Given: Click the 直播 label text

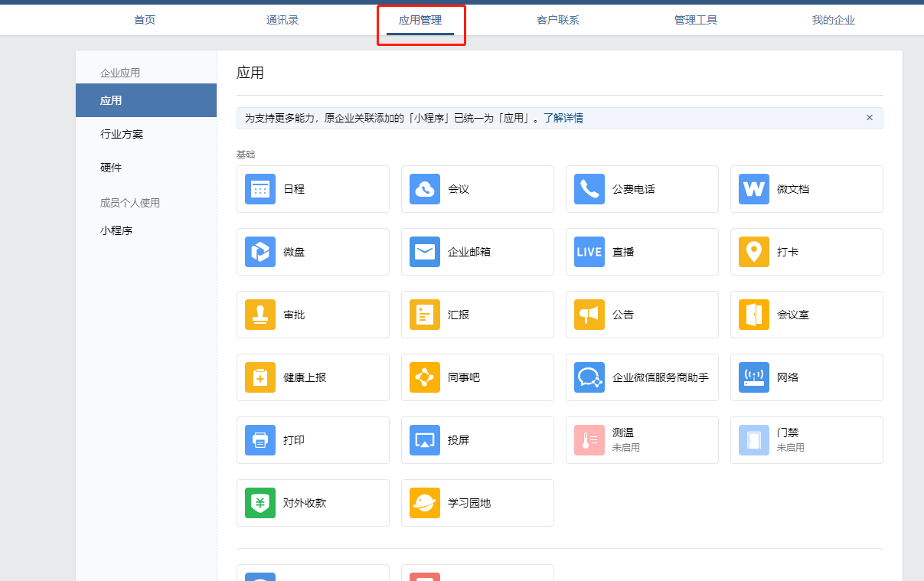Looking at the screenshot, I should coord(623,252).
